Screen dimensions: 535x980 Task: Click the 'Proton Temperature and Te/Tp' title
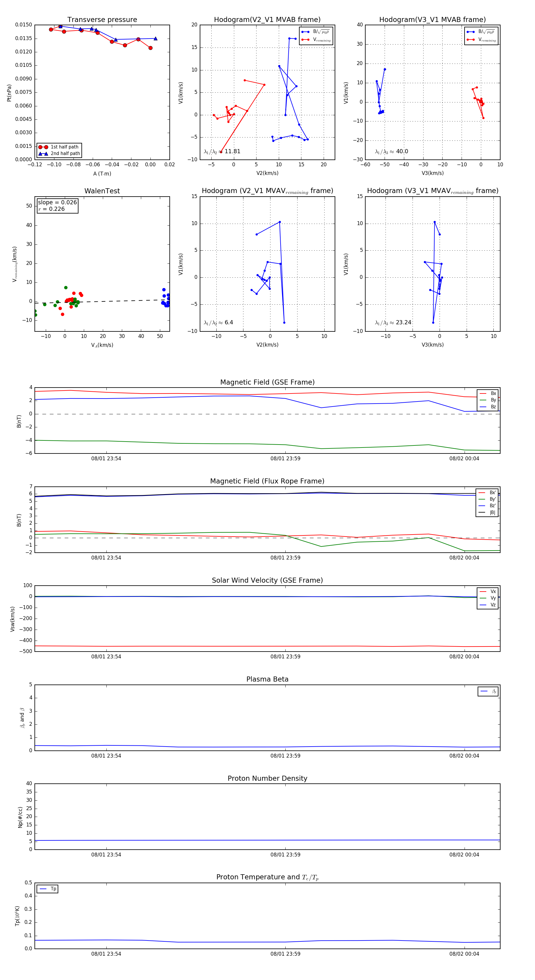267,877
